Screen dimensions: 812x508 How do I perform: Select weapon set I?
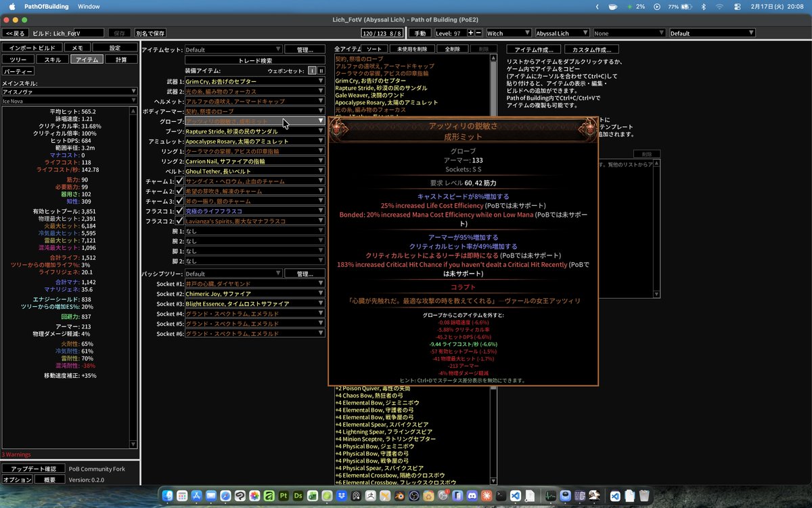click(x=312, y=70)
